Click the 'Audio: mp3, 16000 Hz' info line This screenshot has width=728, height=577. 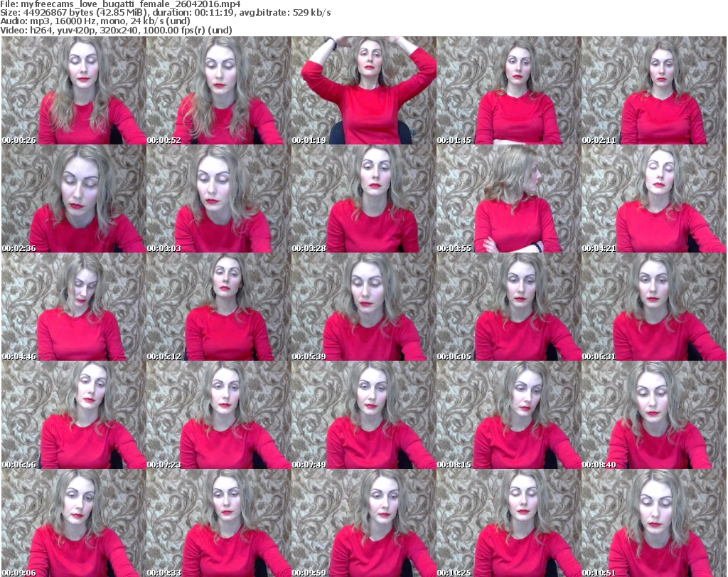point(95,21)
